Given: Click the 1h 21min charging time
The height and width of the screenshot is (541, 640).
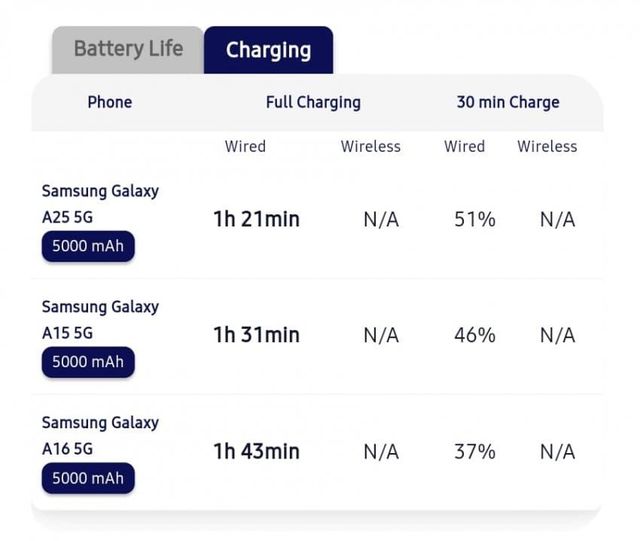Looking at the screenshot, I should click(256, 219).
